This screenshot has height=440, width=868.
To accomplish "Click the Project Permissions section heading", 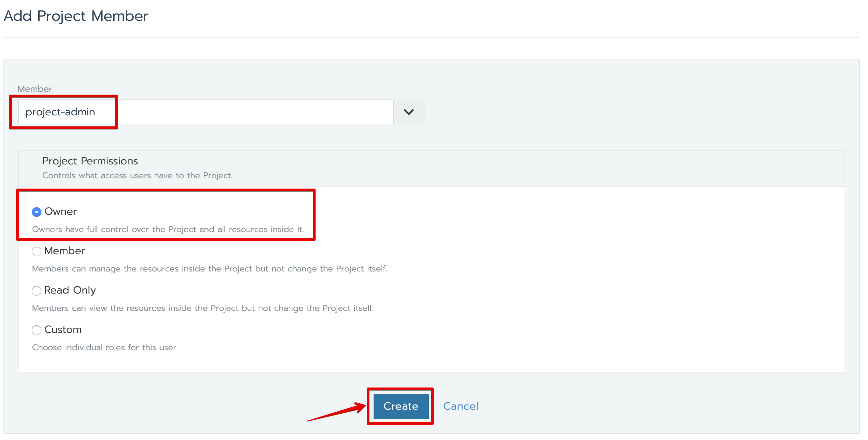I will click(90, 161).
